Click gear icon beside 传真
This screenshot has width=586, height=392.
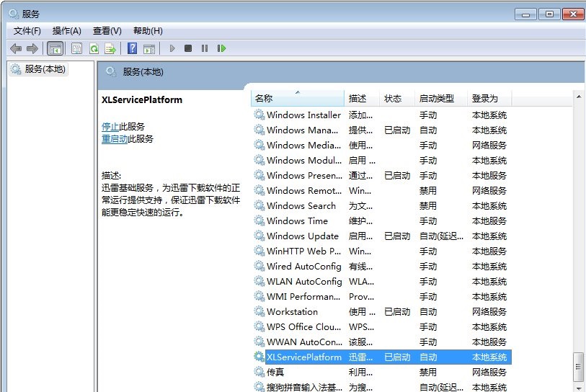(x=259, y=371)
